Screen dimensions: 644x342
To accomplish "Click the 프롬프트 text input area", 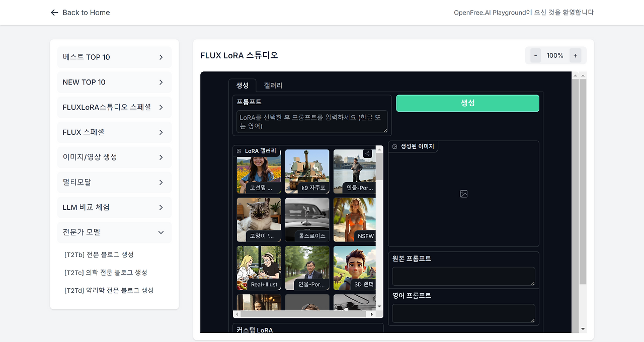I will click(312, 122).
